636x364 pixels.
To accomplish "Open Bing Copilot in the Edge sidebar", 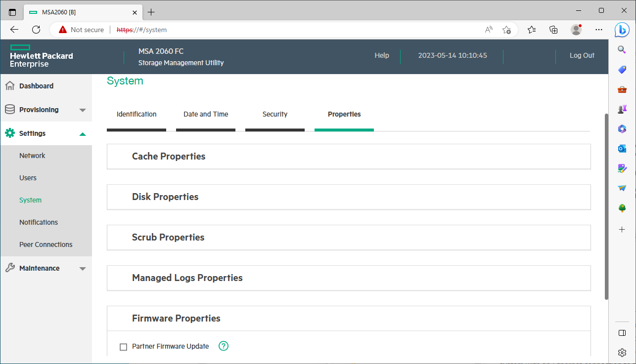I will 622,30.
